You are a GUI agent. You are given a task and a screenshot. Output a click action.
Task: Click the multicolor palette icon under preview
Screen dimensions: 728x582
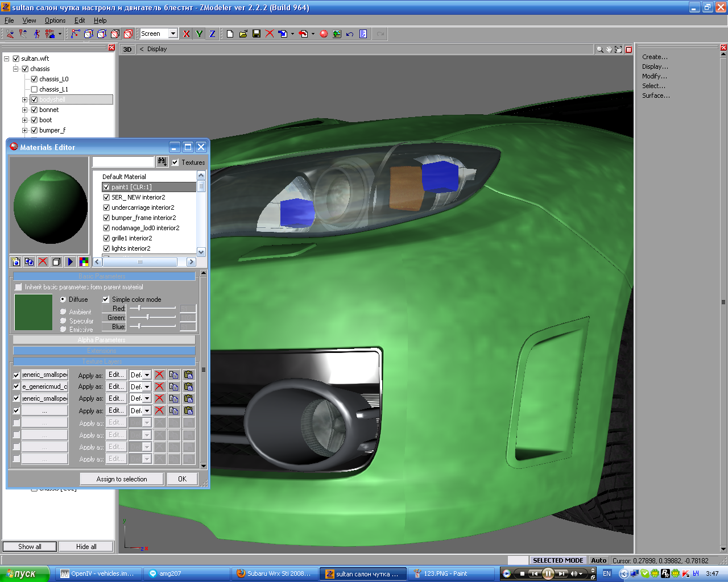coord(84,261)
